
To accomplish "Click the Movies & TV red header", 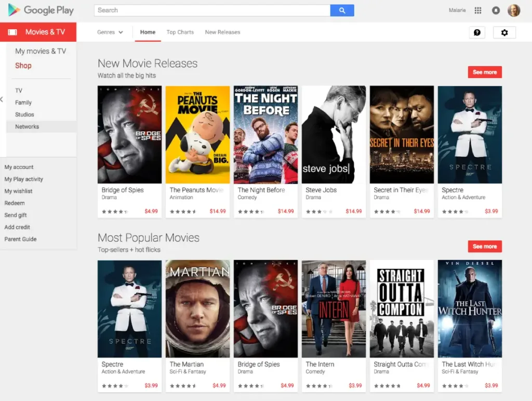I will click(x=38, y=32).
